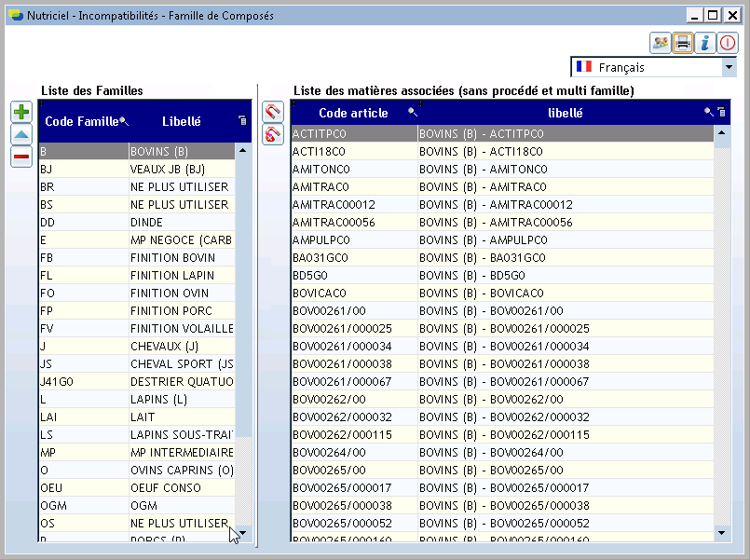
Task: Select code article BA031GC0
Action: (354, 258)
